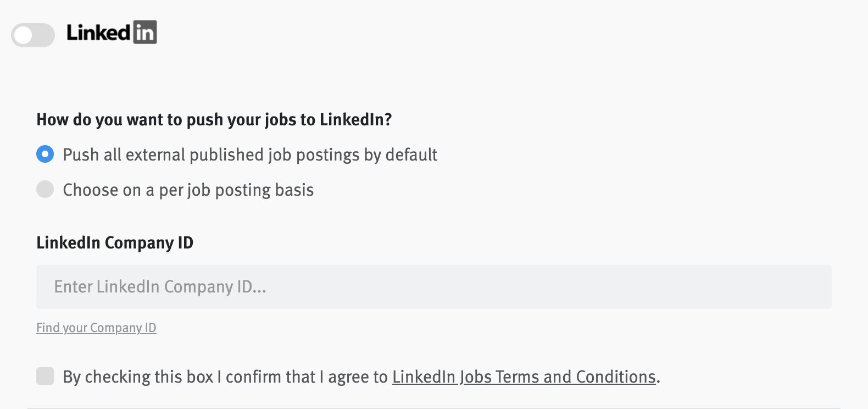The height and width of the screenshot is (409, 868).
Task: Open the LinkedIn Jobs Terms and Conditions link
Action: tap(524, 377)
